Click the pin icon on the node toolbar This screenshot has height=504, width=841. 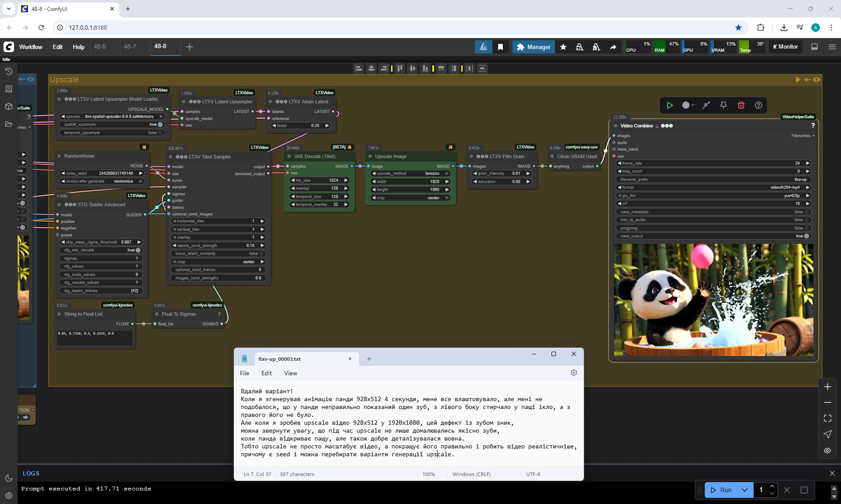coord(723,105)
